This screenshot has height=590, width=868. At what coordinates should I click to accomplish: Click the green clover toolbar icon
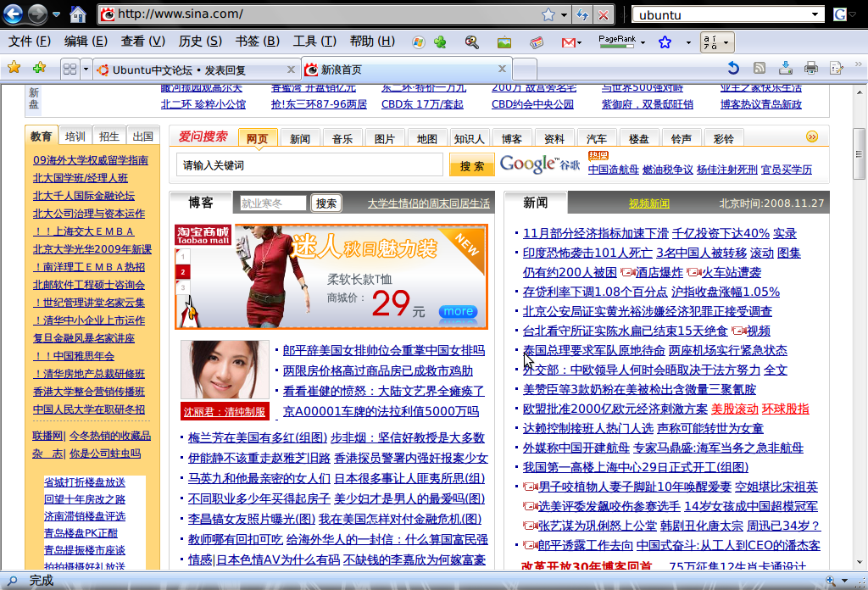coord(440,42)
